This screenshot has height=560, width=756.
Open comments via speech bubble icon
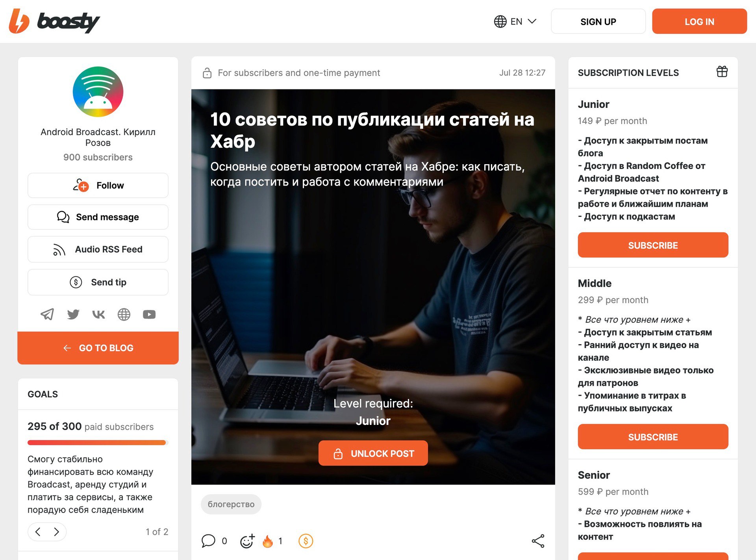[208, 541]
